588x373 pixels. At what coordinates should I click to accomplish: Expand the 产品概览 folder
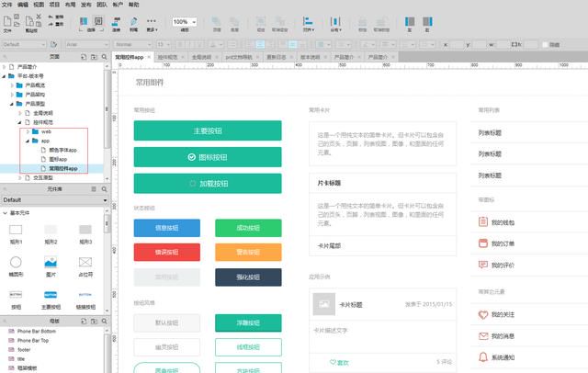tap(12, 85)
